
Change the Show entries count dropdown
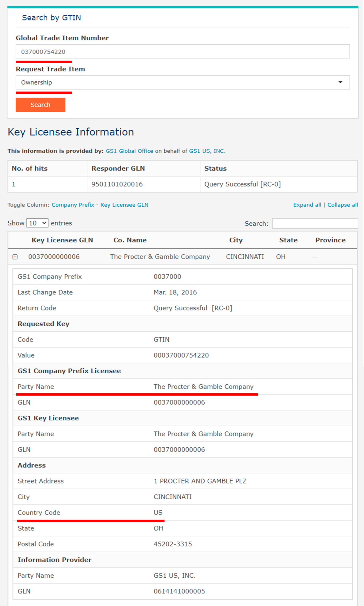pyautogui.click(x=37, y=223)
